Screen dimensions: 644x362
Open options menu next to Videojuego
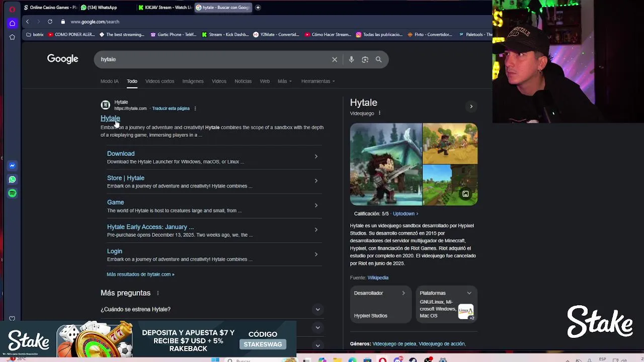click(379, 113)
